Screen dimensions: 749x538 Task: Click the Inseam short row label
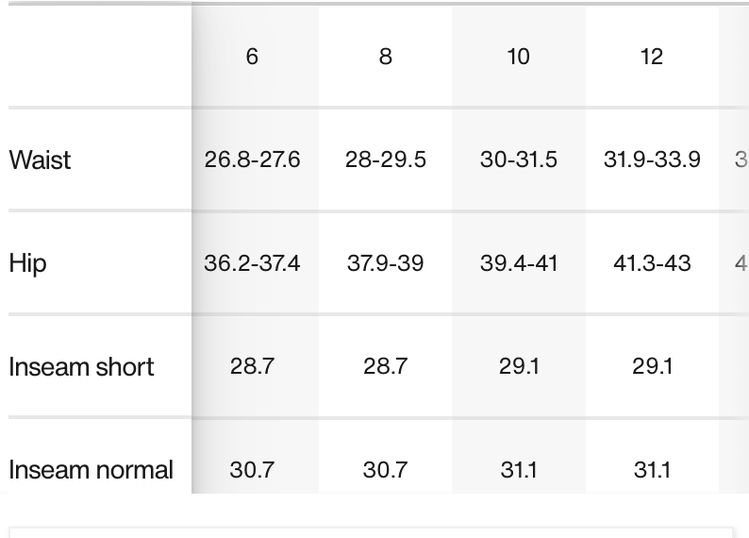[x=81, y=367]
